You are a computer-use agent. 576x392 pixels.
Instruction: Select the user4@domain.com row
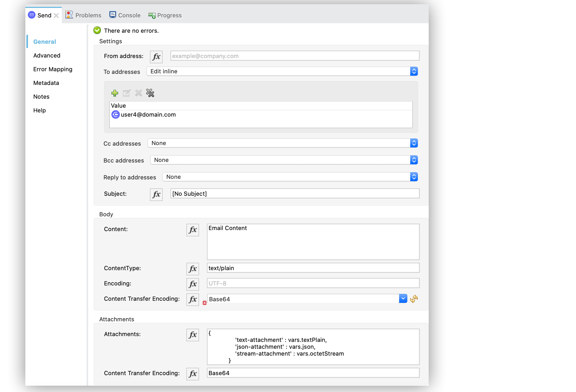148,115
